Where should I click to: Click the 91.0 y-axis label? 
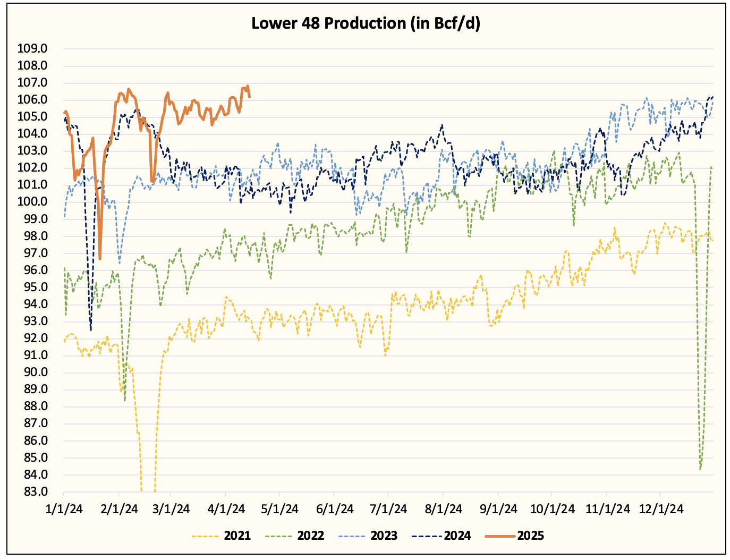pyautogui.click(x=35, y=355)
